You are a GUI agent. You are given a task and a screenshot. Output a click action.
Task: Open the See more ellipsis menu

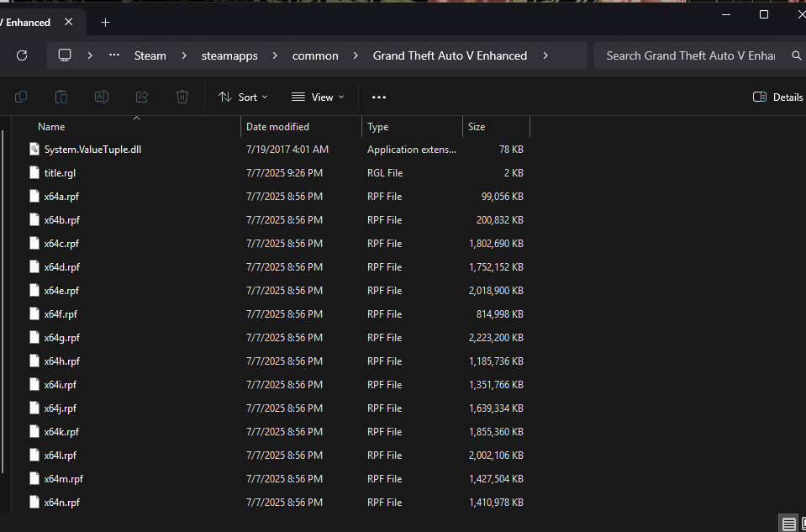(379, 97)
